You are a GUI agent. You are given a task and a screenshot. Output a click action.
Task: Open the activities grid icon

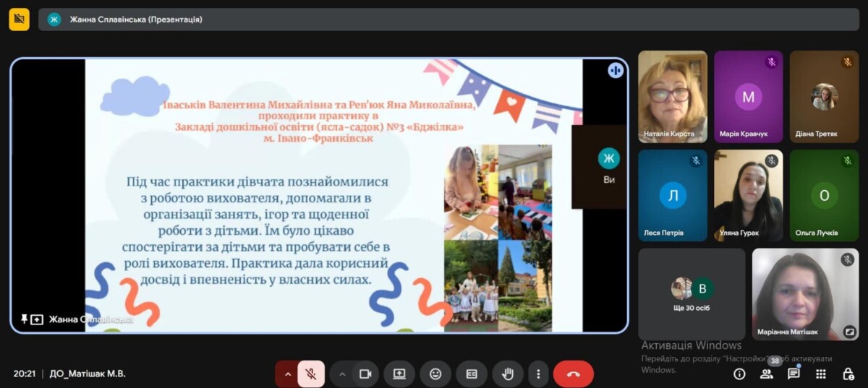click(821, 374)
